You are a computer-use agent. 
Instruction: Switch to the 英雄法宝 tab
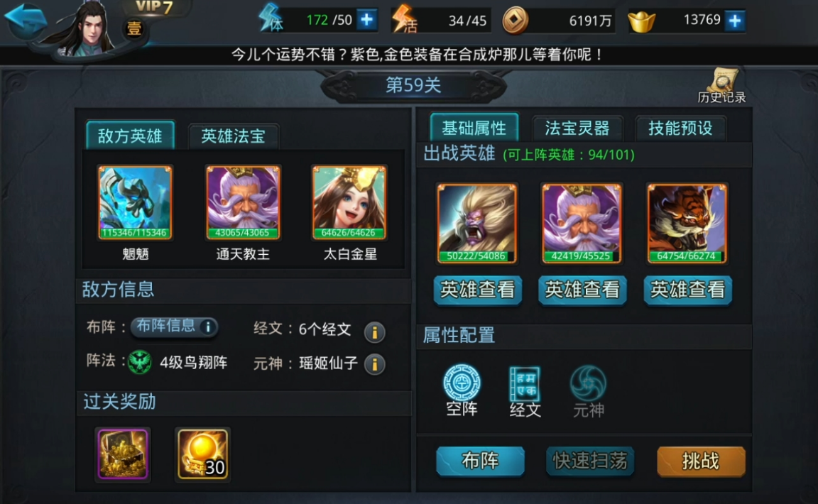point(233,136)
